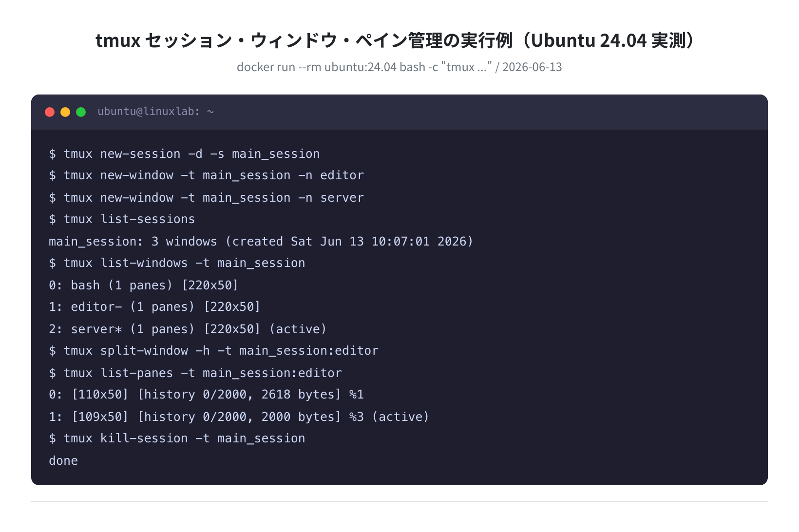Click the 'tmux split-window -h' command line
Viewport: 799px width, 532px height.
coord(213,351)
